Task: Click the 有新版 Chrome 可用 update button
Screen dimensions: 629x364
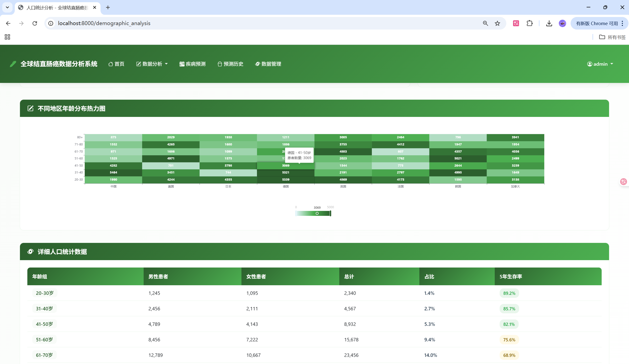Action: pos(596,23)
